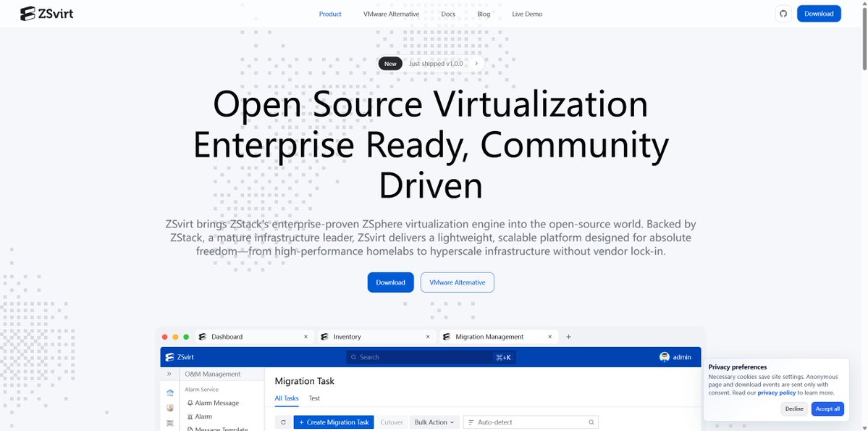Click the Cutover button
This screenshot has width=868, height=431.
pyautogui.click(x=392, y=422)
